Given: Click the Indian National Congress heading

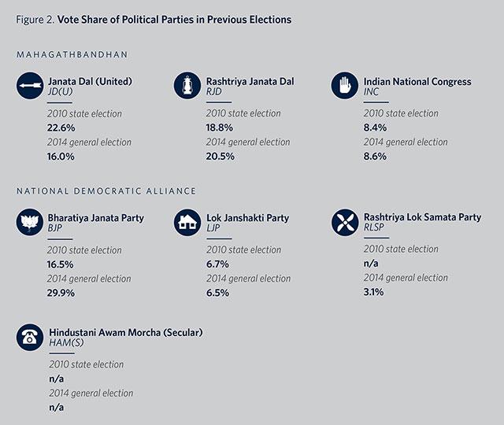Looking at the screenshot, I should click(x=417, y=82).
